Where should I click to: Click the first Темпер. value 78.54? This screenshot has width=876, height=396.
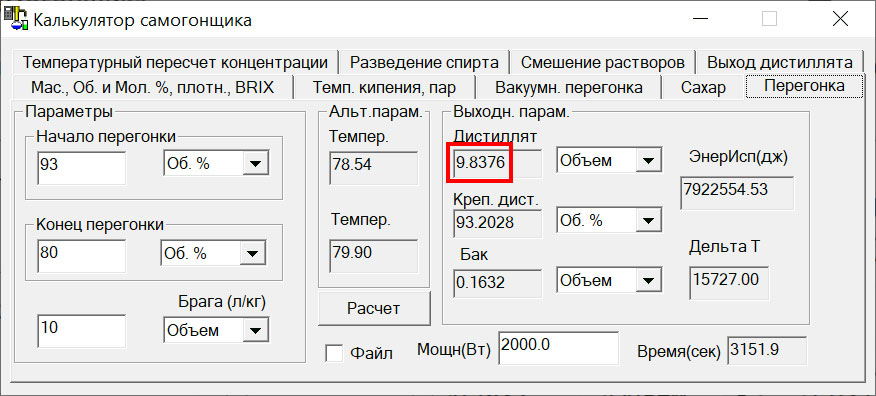click(x=373, y=168)
